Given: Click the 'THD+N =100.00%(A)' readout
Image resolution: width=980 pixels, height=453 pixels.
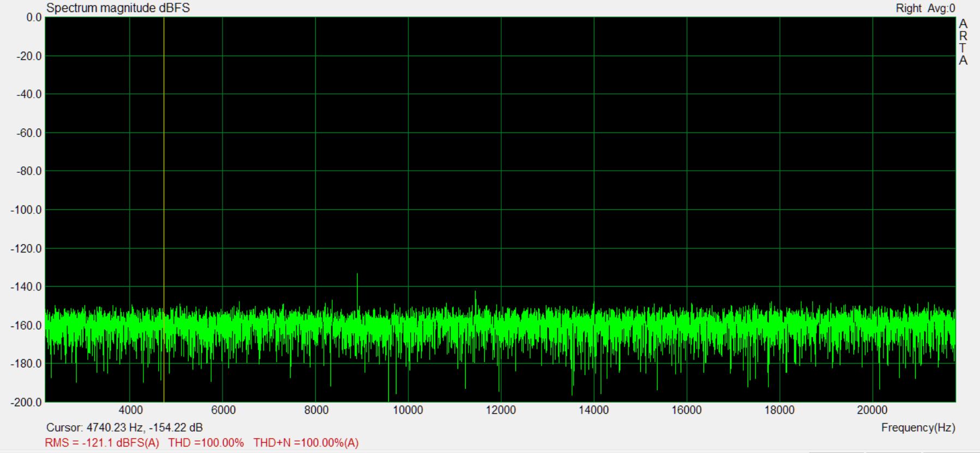Looking at the screenshot, I should [x=306, y=443].
